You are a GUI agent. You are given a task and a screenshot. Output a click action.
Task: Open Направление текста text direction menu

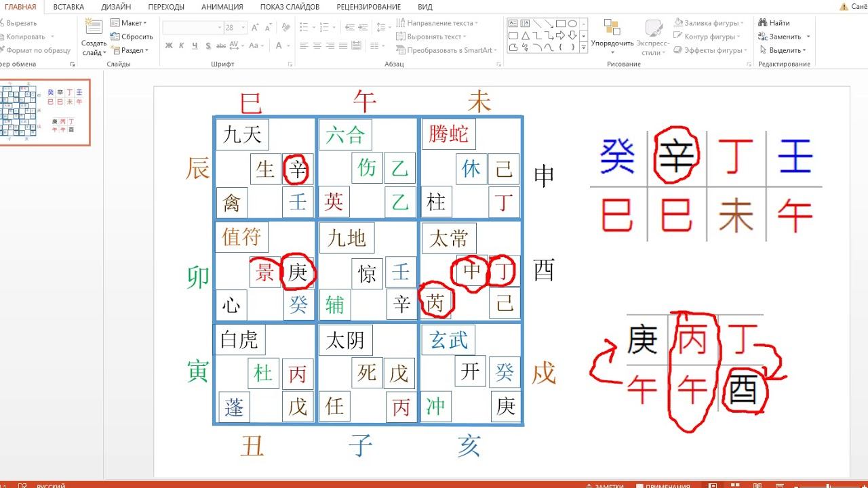pyautogui.click(x=437, y=23)
